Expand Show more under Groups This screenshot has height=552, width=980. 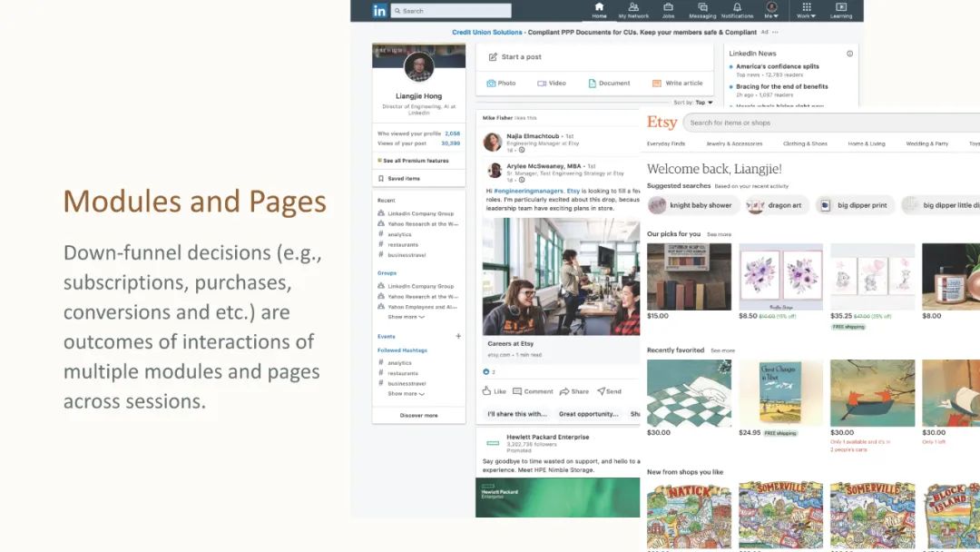coord(407,317)
